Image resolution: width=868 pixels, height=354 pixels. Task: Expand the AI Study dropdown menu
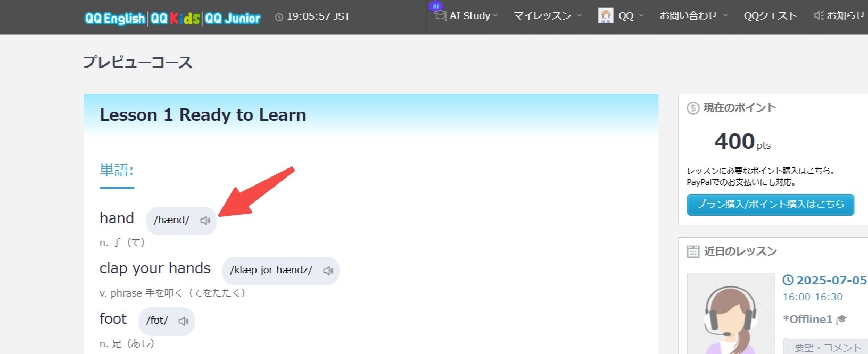[473, 16]
